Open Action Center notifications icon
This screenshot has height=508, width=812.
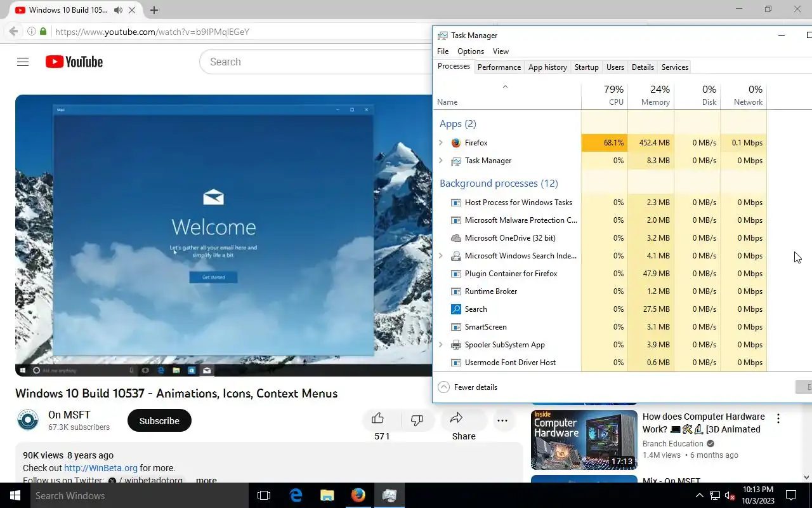(x=791, y=495)
